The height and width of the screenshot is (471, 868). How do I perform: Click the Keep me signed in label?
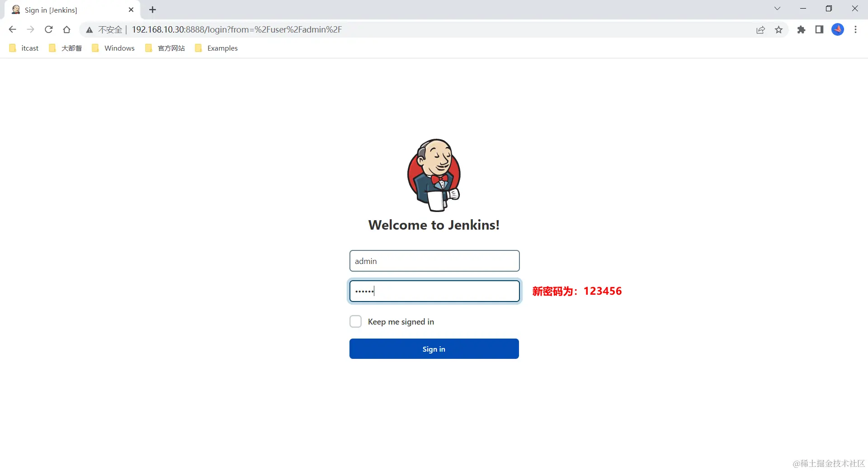click(401, 321)
